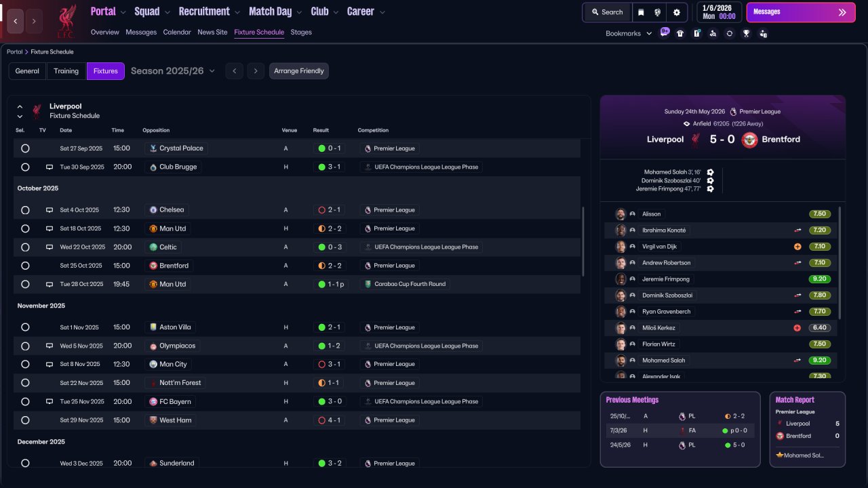
Task: Switch to the Training tab
Action: [66, 71]
